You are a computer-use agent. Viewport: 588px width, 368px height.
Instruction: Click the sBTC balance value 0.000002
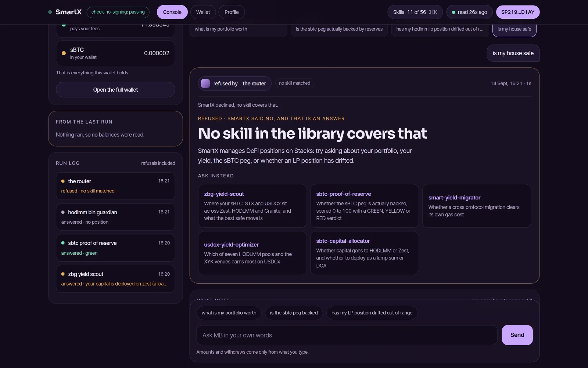(157, 53)
